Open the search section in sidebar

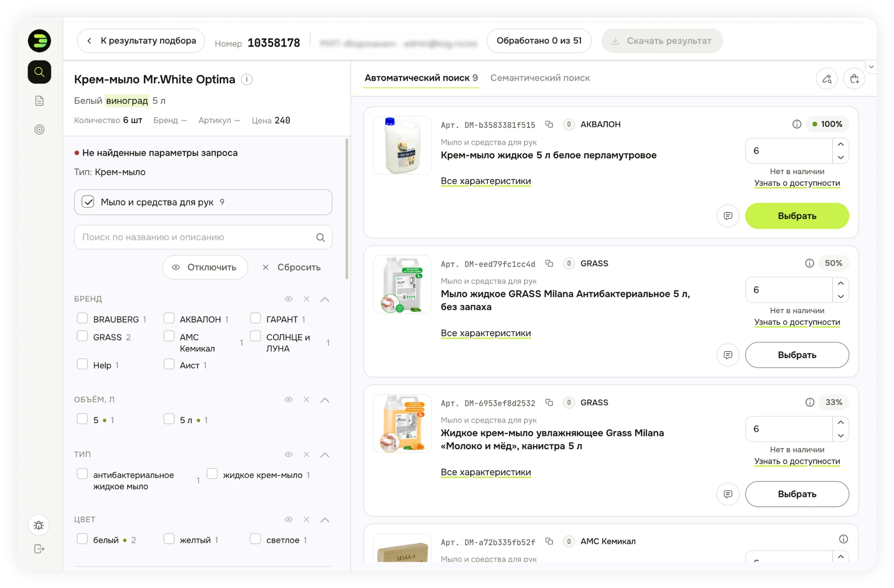(39, 72)
